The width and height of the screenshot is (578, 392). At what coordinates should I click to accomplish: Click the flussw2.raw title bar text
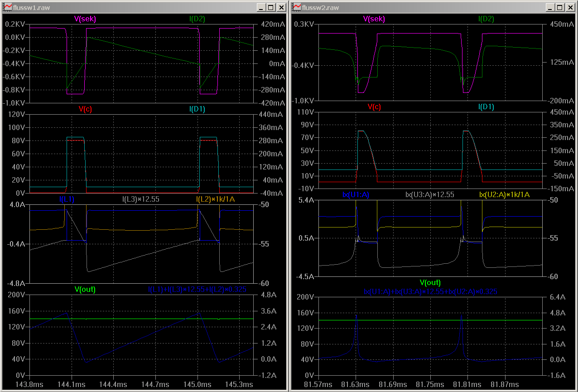pos(320,7)
